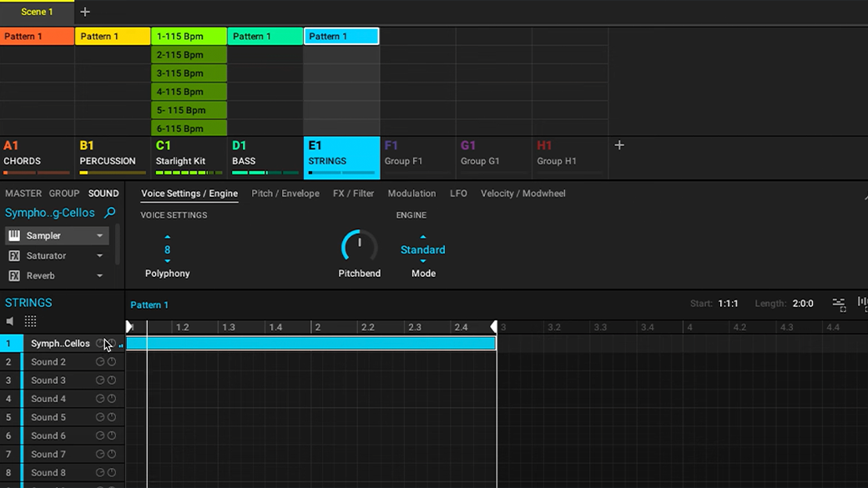Click the Sampler plug-in keyboard icon

pyautogui.click(x=14, y=236)
